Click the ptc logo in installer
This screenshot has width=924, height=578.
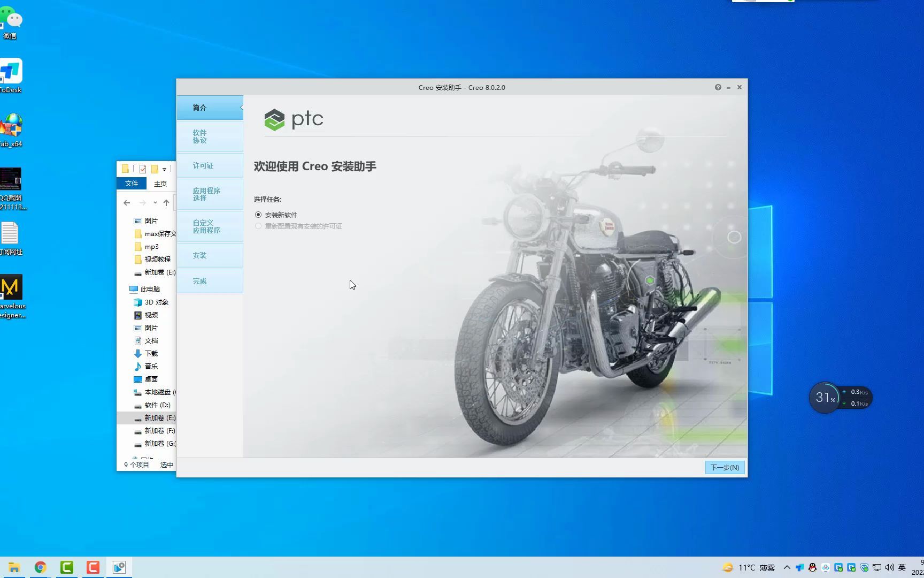coord(294,119)
